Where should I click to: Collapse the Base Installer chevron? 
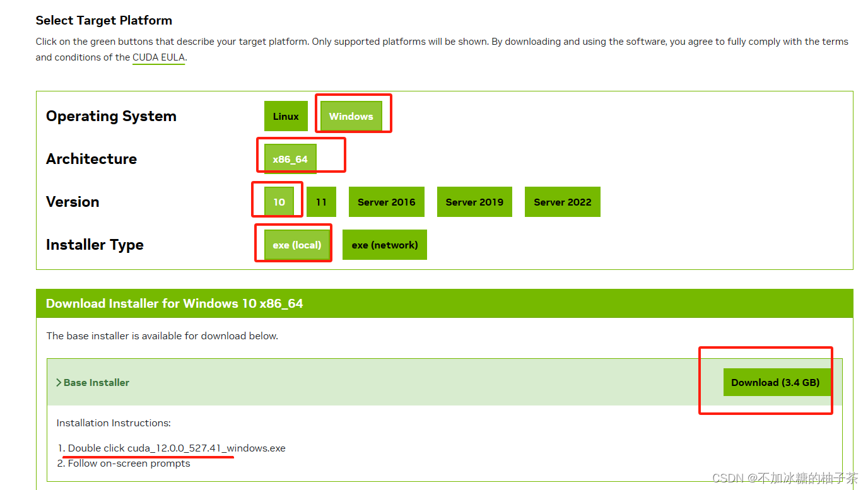click(59, 382)
